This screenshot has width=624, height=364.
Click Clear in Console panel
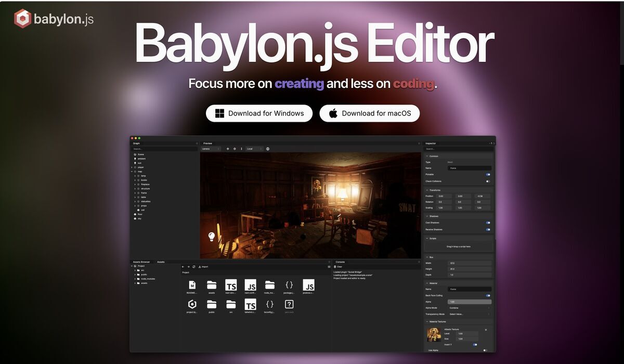tap(338, 267)
